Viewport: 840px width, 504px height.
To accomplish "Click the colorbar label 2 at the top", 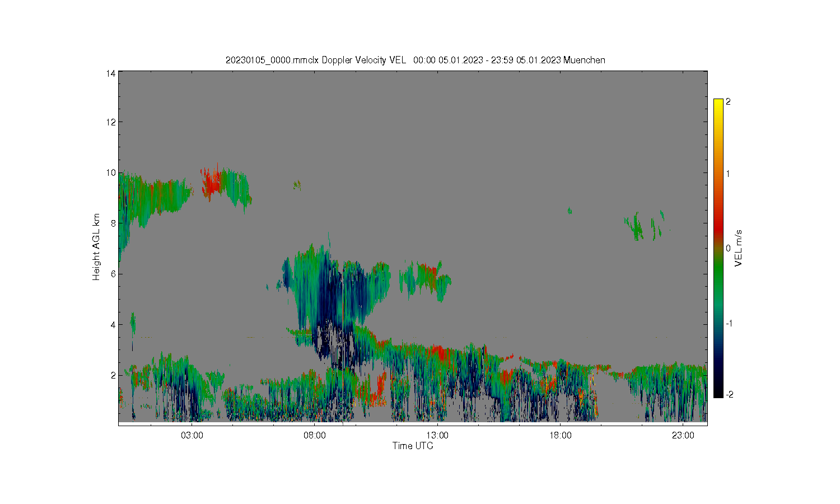I will pos(728,102).
